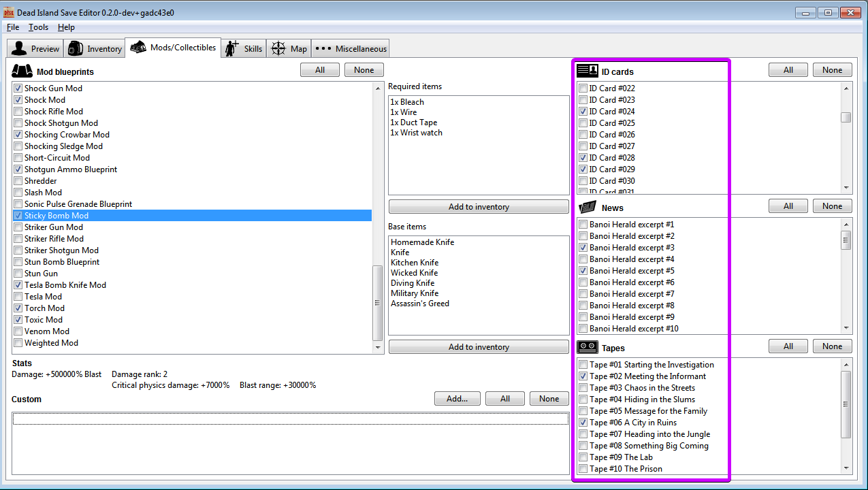
Task: Check Banoi Herald excerpt #1
Action: pyautogui.click(x=583, y=225)
